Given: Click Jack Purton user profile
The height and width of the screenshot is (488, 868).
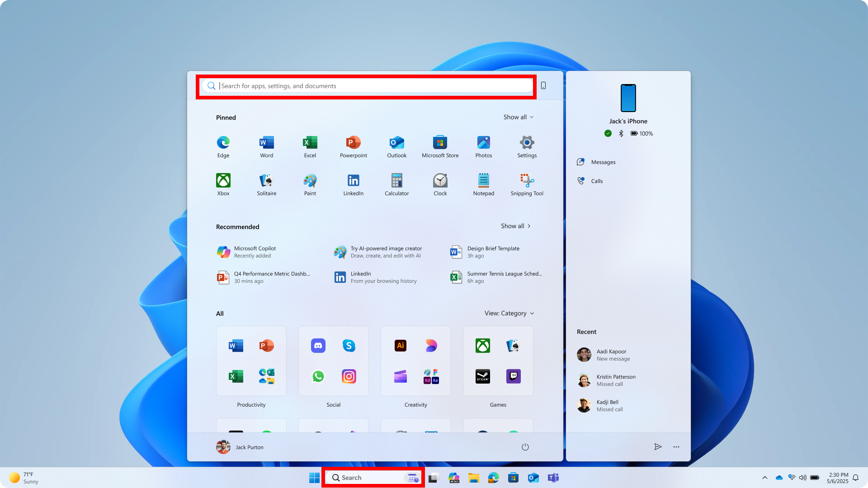Looking at the screenshot, I should click(240, 447).
